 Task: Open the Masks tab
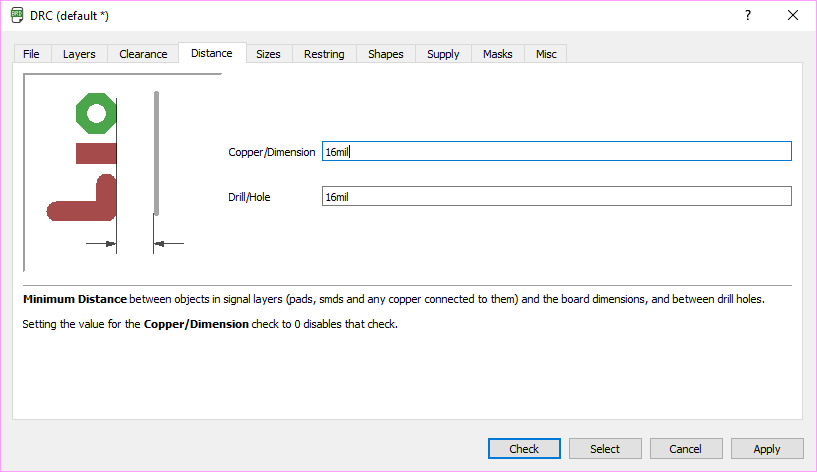point(498,54)
